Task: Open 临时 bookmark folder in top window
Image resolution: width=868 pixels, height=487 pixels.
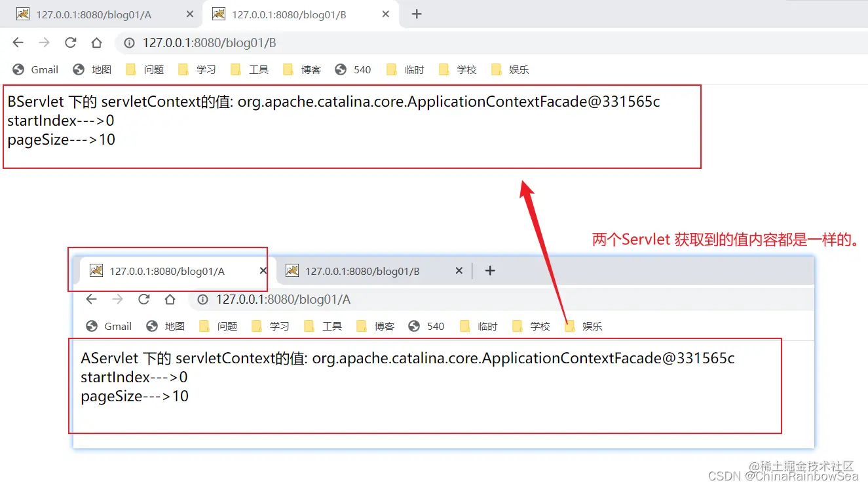Action: pos(405,69)
